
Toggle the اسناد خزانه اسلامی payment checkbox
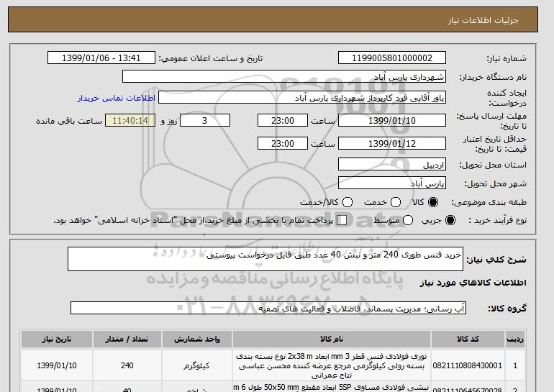click(342, 220)
